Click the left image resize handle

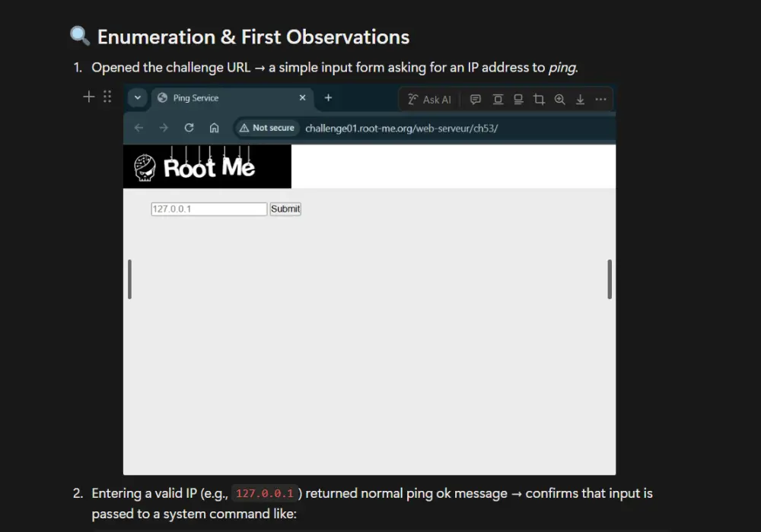tap(129, 279)
